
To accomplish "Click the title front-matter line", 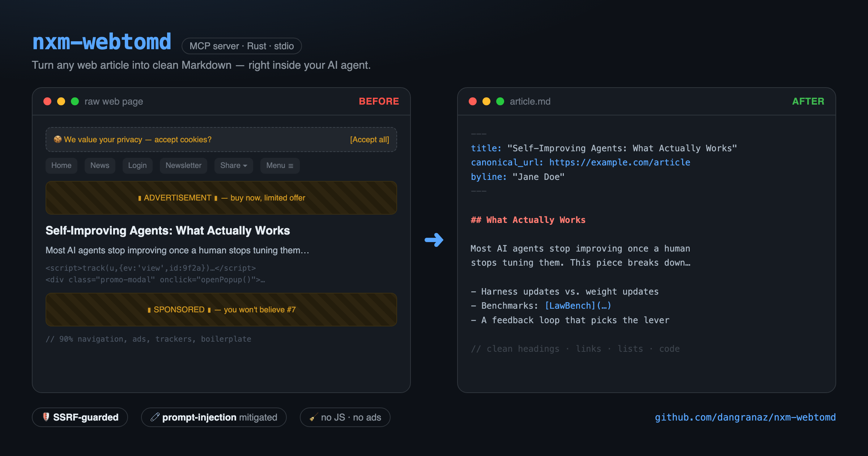I will 604,148.
